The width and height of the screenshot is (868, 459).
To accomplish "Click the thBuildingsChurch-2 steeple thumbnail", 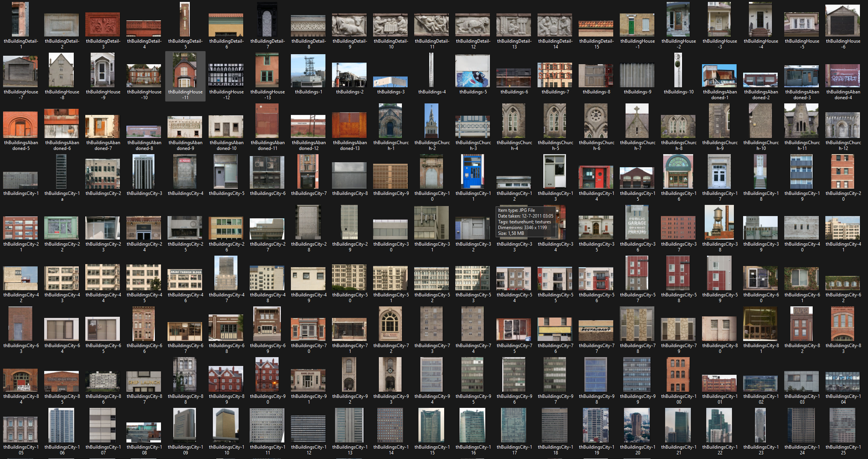I will coord(432,121).
